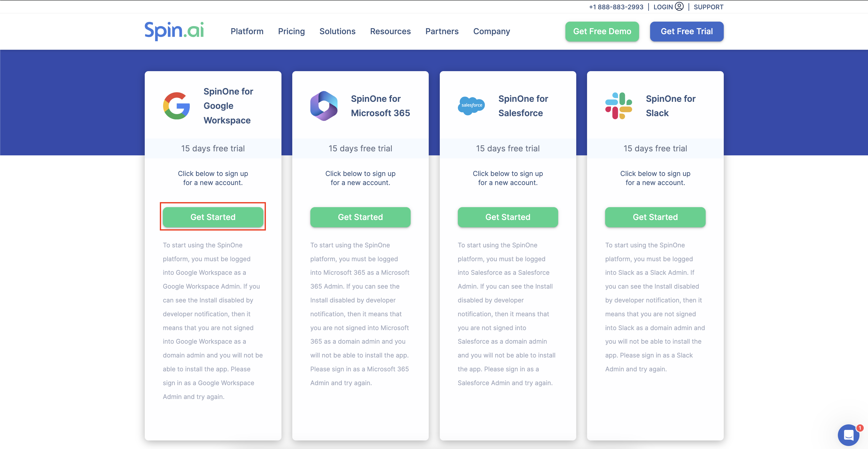Expand the Resources navigation menu

click(x=390, y=31)
